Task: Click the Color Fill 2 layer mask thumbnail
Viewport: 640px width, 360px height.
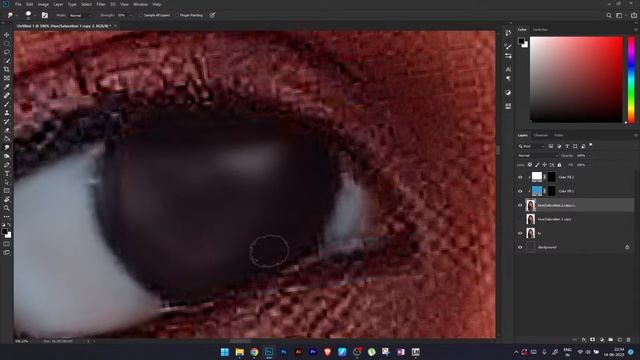Action: point(551,177)
